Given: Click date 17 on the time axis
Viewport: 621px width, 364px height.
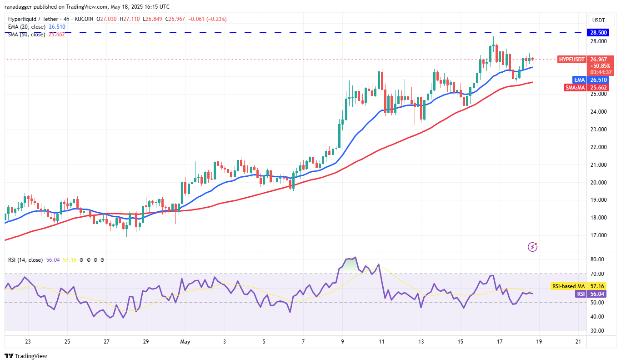Looking at the screenshot, I should (x=500, y=342).
